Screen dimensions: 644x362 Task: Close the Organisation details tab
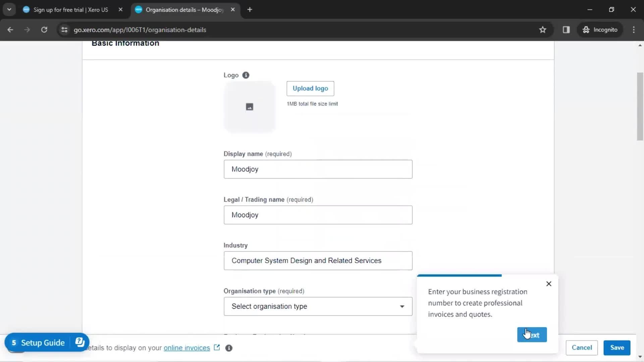pos(233,10)
